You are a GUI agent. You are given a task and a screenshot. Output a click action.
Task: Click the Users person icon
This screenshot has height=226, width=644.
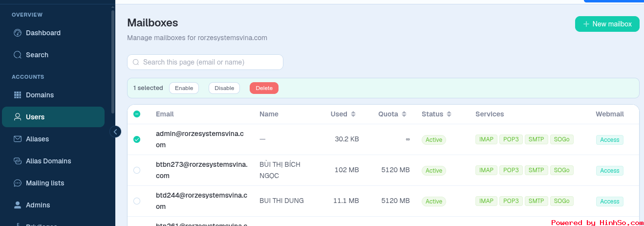click(x=18, y=117)
